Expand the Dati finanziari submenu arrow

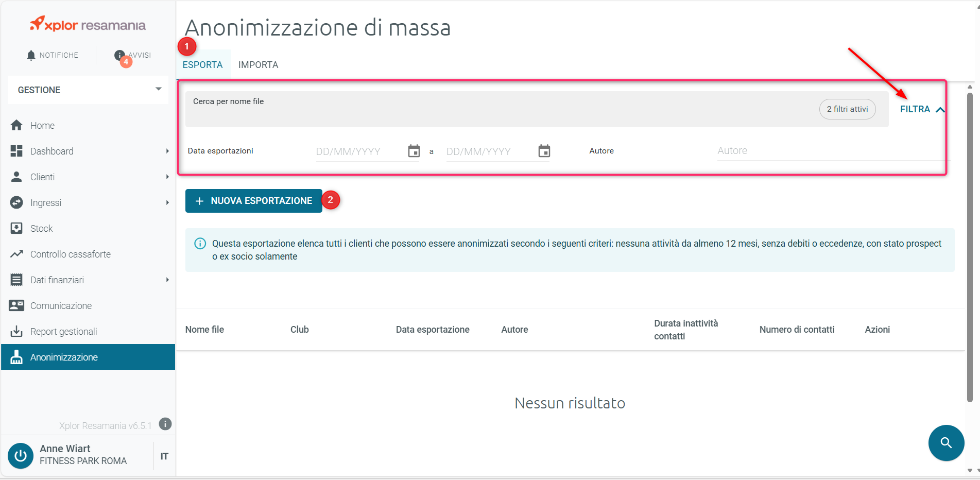tap(167, 280)
